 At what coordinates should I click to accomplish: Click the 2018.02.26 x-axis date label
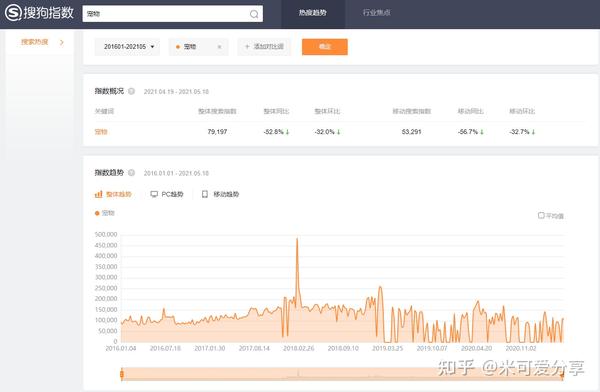tap(298, 348)
